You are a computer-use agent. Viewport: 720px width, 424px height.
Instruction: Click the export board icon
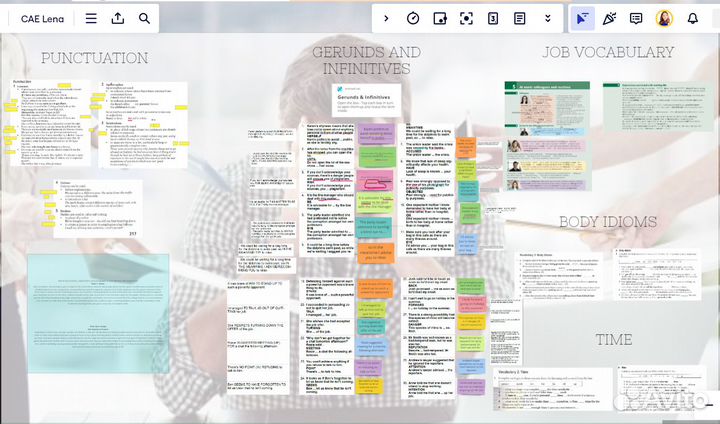[118, 18]
